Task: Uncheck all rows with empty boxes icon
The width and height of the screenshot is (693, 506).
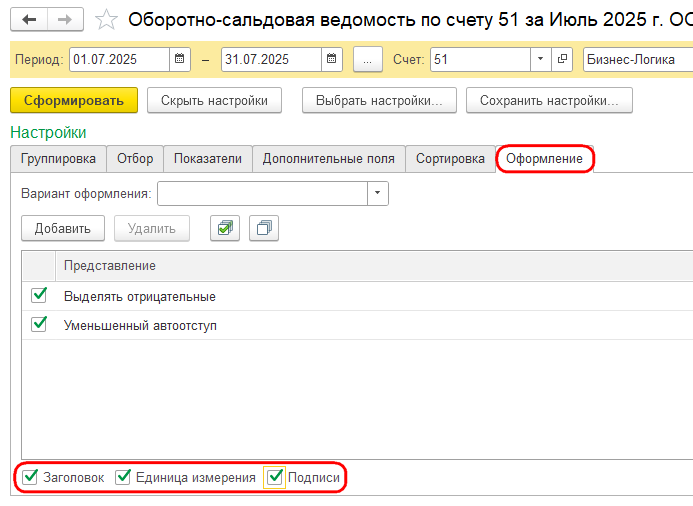Action: pyautogui.click(x=264, y=228)
